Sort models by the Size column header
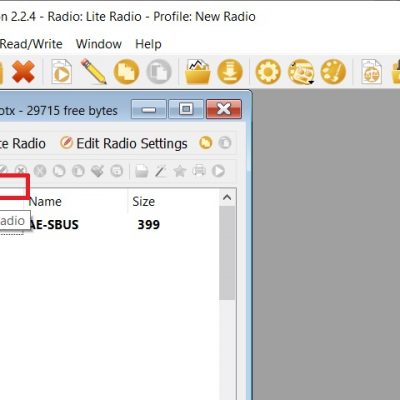 tap(143, 202)
